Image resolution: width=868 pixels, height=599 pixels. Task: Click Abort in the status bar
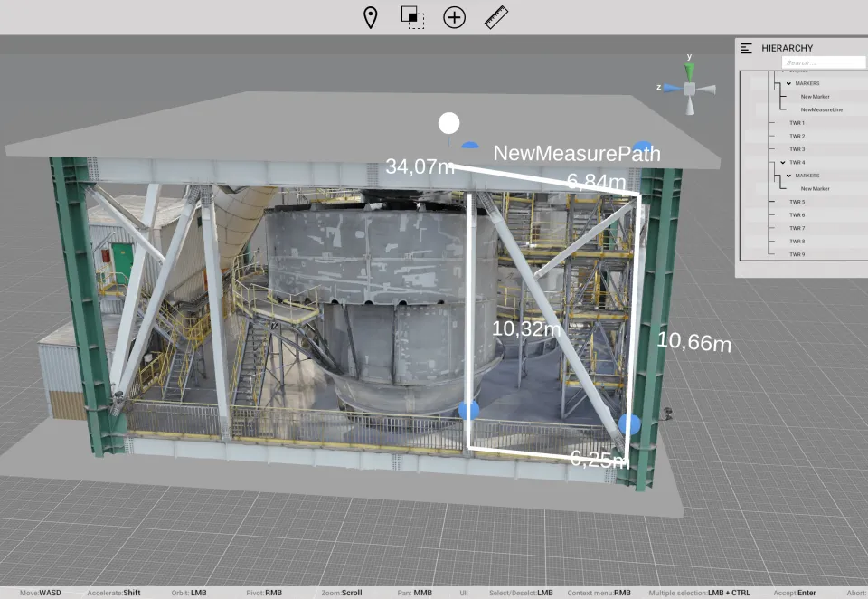[857, 593]
